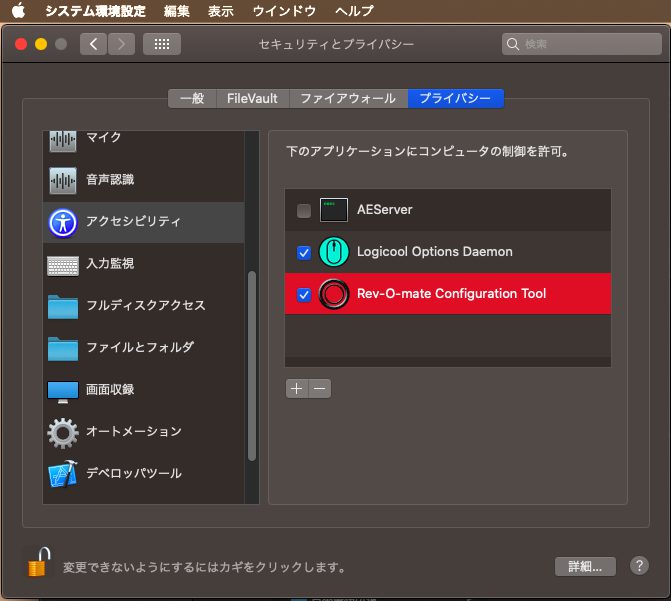Enable the AEServer checkbox
The image size is (671, 601).
tap(304, 211)
